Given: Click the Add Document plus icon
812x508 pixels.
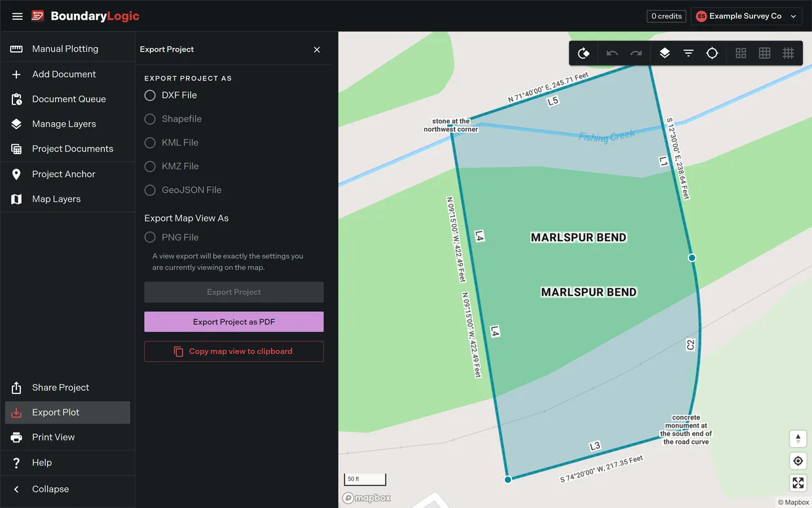Looking at the screenshot, I should [x=17, y=74].
